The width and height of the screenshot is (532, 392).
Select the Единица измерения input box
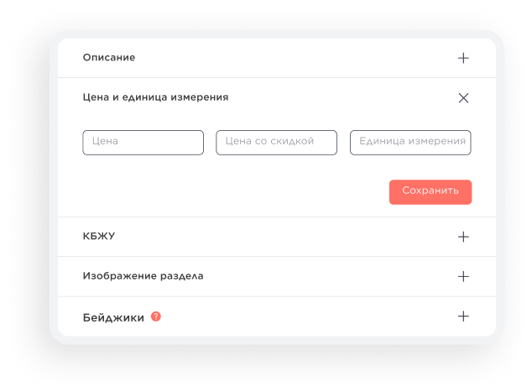coord(410,143)
